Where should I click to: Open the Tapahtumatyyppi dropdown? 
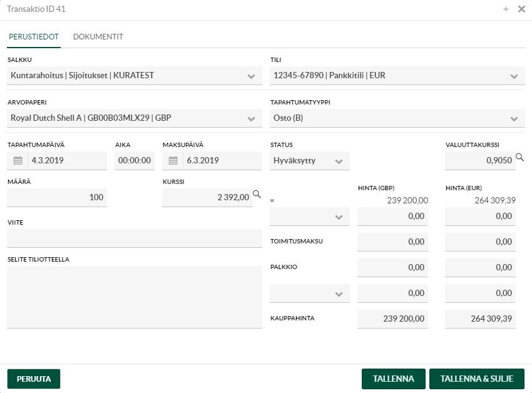point(514,118)
